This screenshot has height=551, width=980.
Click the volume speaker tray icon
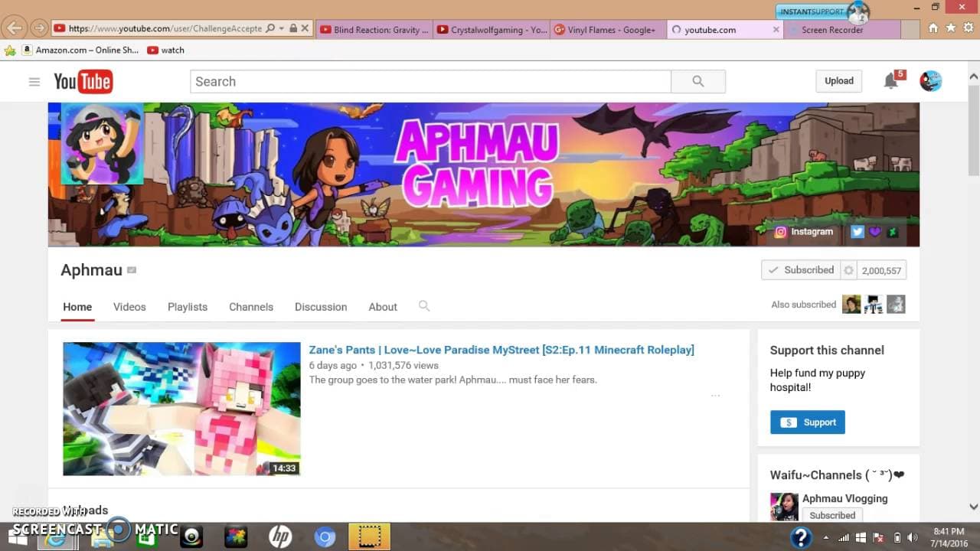(914, 538)
